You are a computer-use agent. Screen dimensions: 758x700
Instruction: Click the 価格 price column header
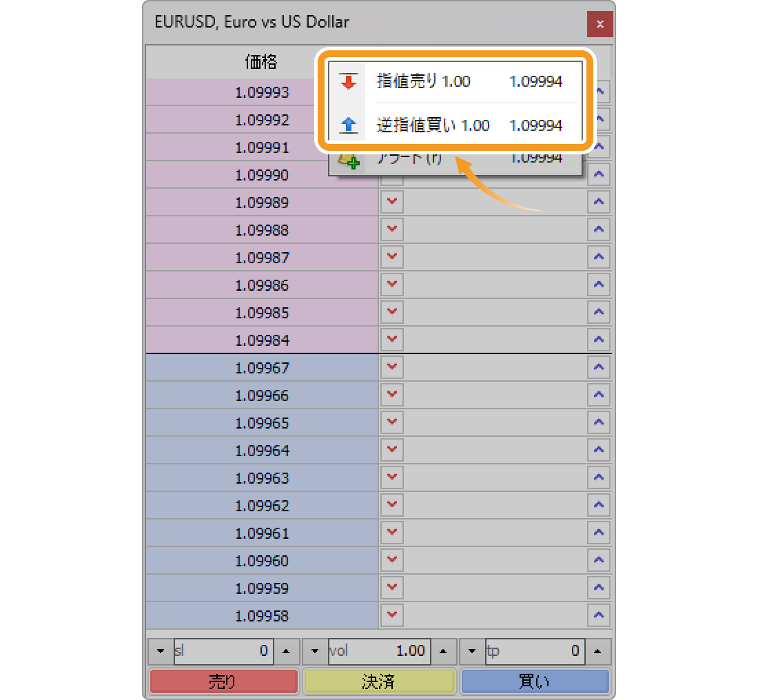click(262, 62)
